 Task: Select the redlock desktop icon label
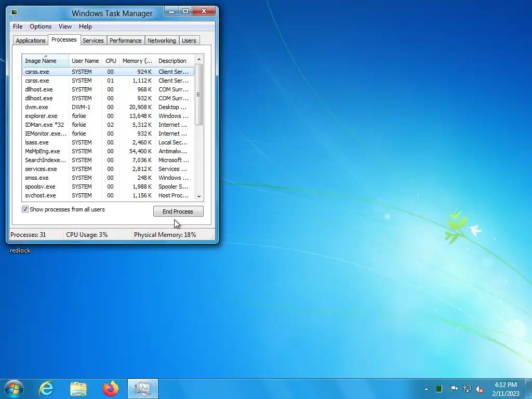20,250
